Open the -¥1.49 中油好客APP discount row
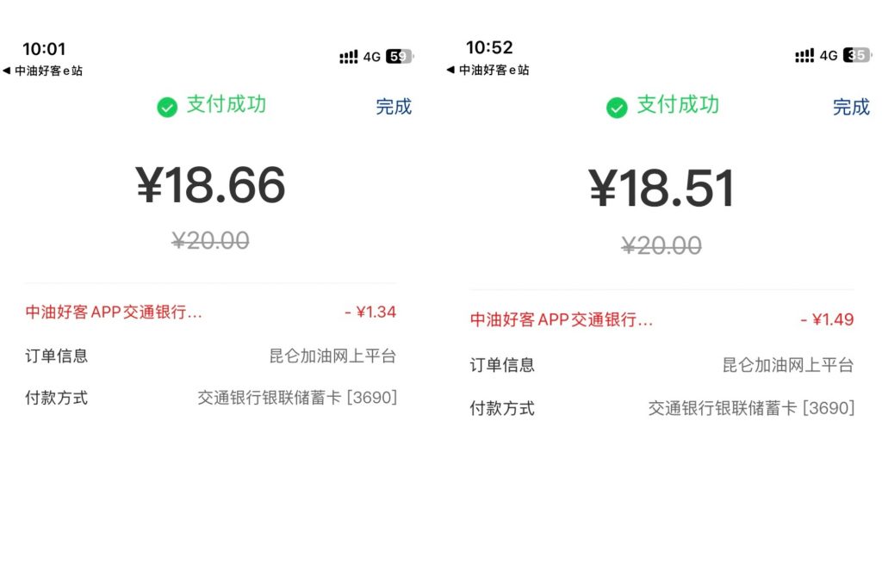 pos(661,320)
